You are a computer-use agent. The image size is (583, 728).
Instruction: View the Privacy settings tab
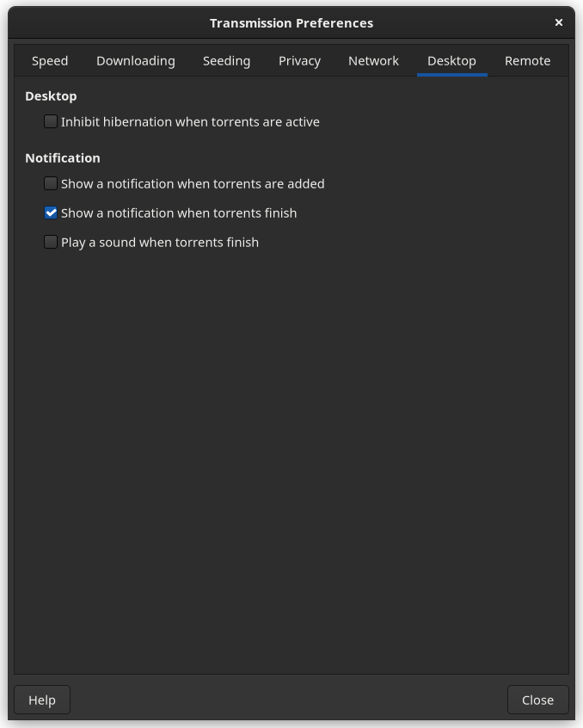tap(299, 60)
